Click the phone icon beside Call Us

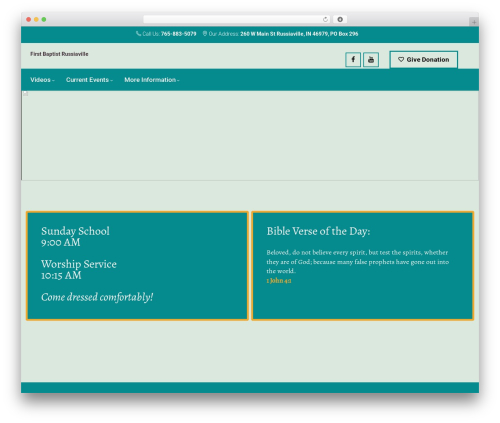[x=138, y=34]
